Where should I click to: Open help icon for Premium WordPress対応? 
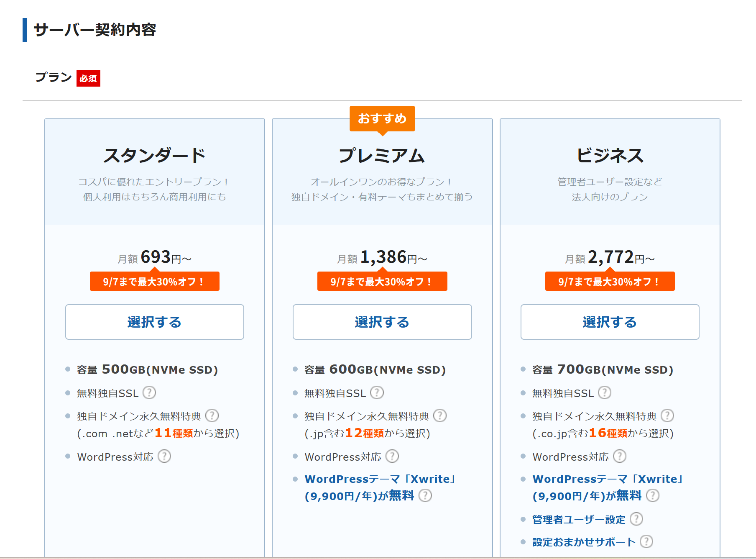click(392, 456)
